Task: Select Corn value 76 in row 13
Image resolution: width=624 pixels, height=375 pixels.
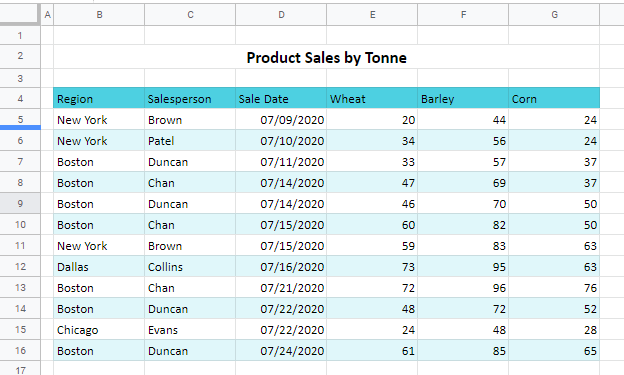Action: (x=554, y=287)
